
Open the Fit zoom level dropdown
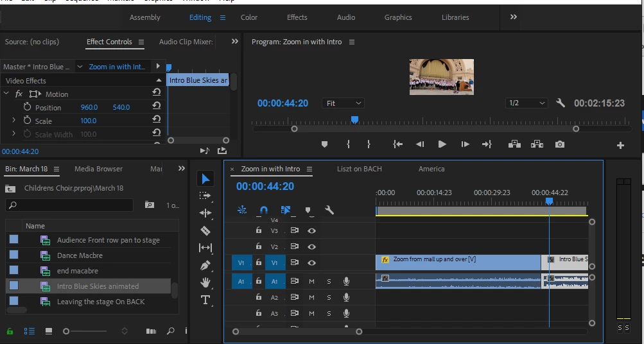coord(342,103)
